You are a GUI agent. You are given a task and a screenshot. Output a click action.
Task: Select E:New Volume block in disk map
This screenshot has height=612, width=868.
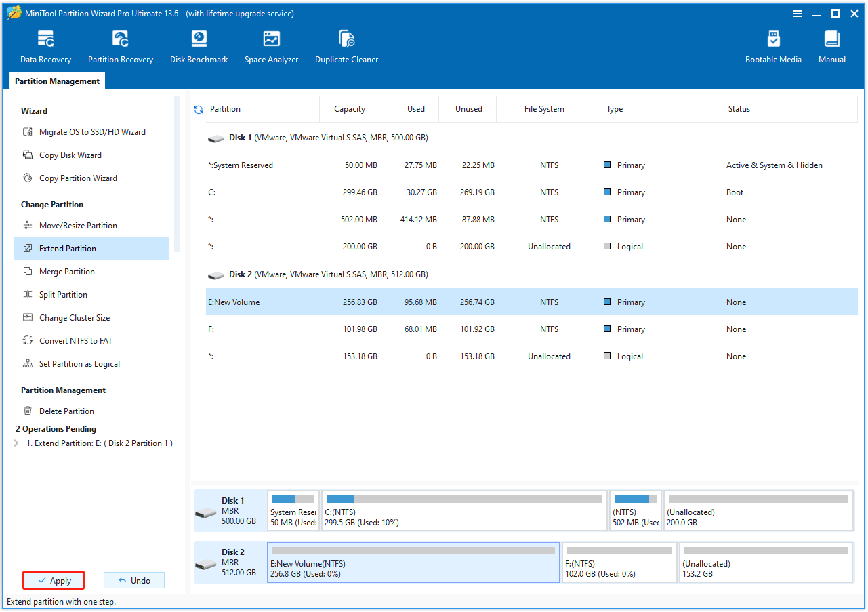[x=414, y=563]
